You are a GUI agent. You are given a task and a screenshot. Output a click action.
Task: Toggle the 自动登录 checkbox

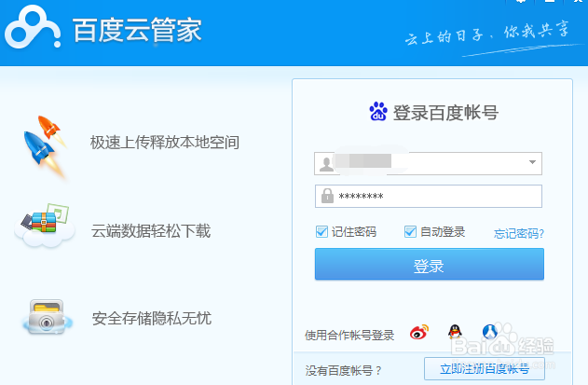click(x=410, y=232)
